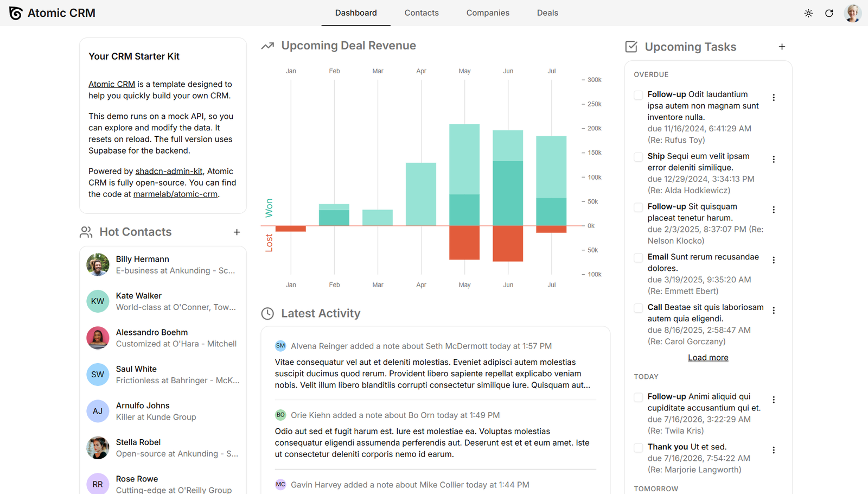Image resolution: width=868 pixels, height=494 pixels.
Task: Click Load more overdue tasks
Action: [708, 357]
